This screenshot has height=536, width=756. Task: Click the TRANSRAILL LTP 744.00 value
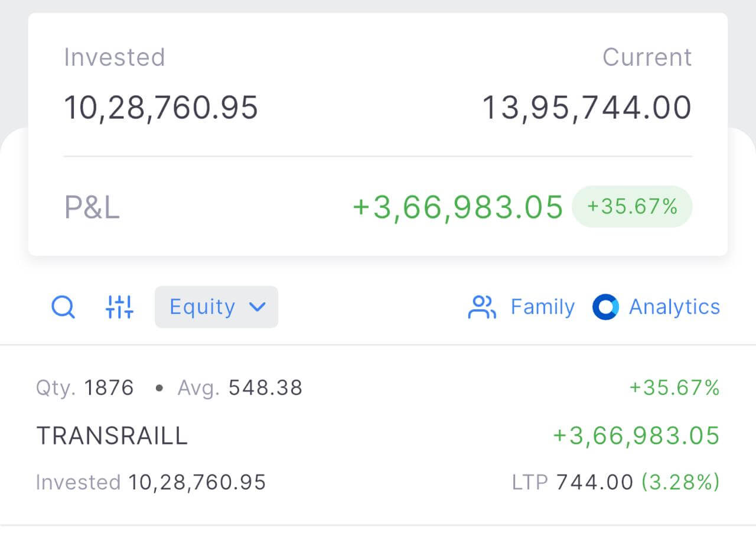[594, 482]
